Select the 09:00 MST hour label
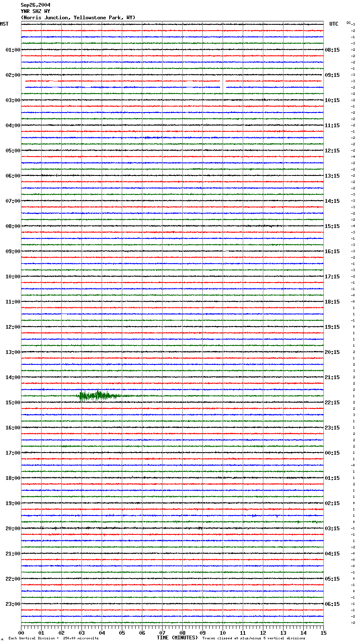Viewport: 357px width, 644px height. [13, 251]
